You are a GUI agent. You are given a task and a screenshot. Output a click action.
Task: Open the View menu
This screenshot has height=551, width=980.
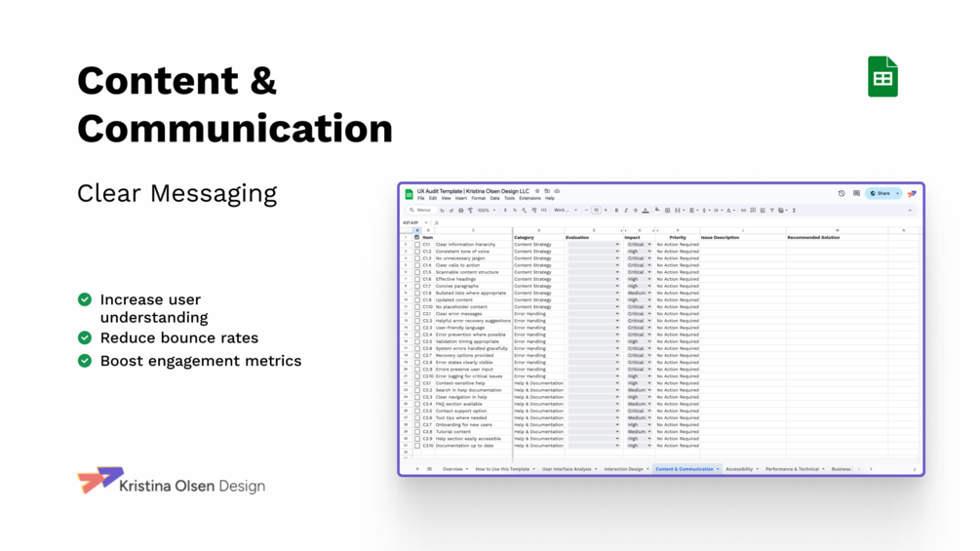point(447,198)
